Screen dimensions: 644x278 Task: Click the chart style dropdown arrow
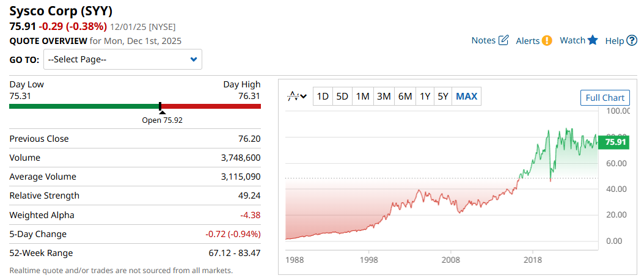304,97
